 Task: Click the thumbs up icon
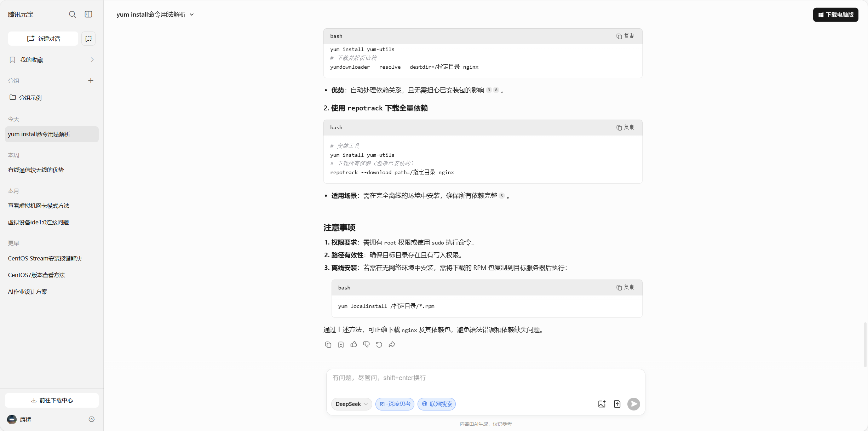pyautogui.click(x=353, y=344)
